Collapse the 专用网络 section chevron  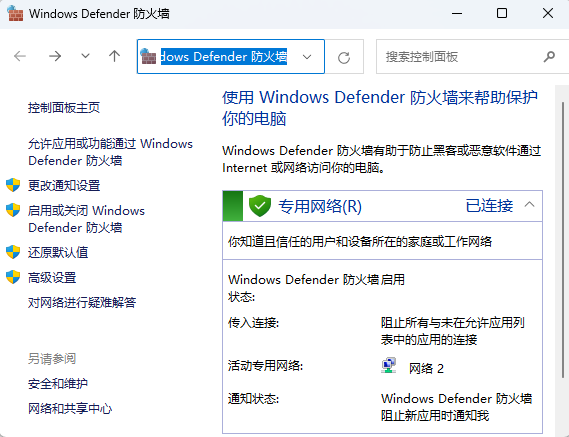point(529,204)
